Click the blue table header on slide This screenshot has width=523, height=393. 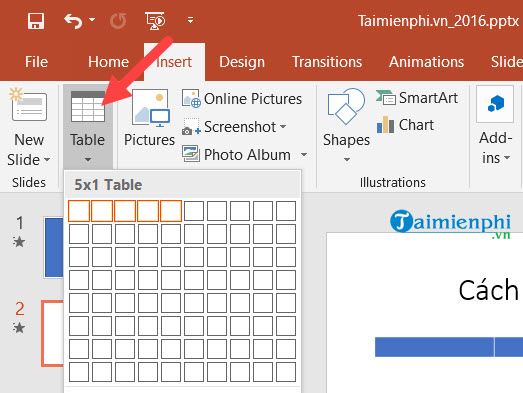[449, 347]
